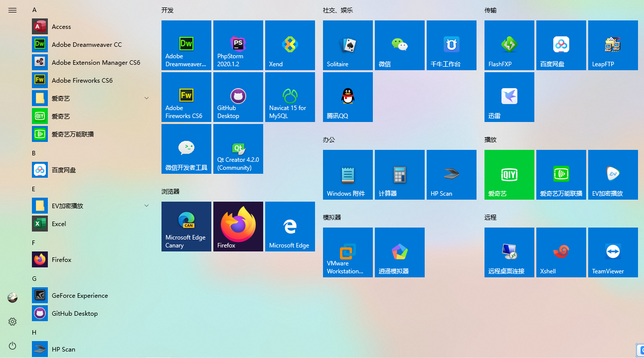
Task: Launch the green 爱奇艺 tile
Action: tap(509, 175)
